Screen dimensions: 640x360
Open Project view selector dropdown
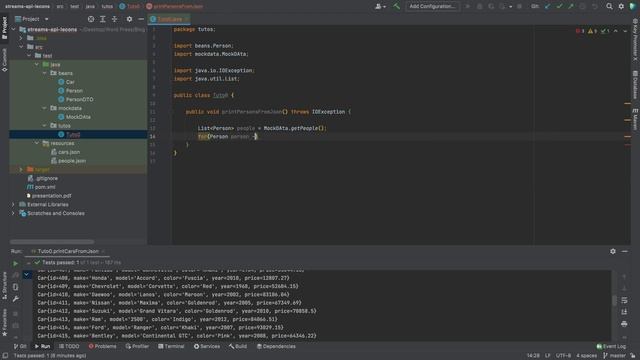pyautogui.click(x=31, y=19)
